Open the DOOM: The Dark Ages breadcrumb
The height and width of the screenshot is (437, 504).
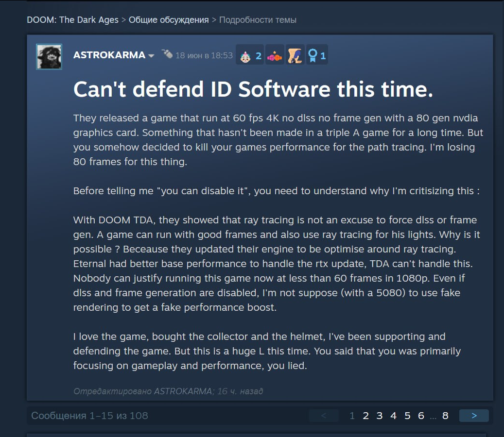(x=72, y=20)
